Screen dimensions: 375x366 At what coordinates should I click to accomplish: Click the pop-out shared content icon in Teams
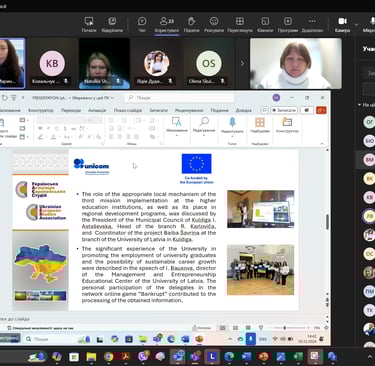[x=112, y=25]
